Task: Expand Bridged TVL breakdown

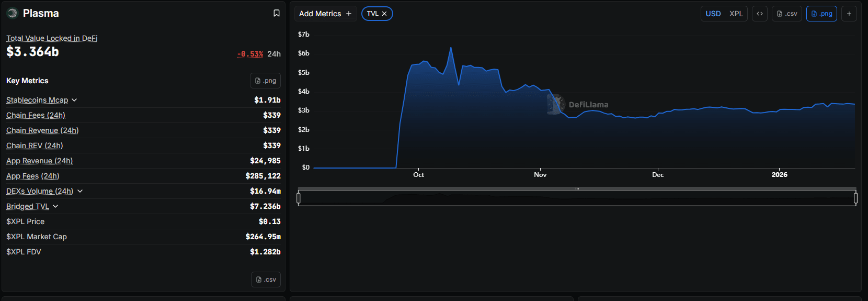Action: [x=55, y=206]
